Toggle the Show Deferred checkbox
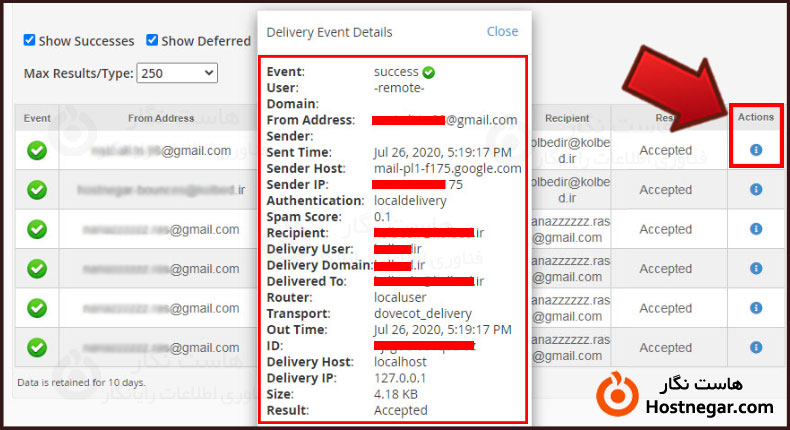 click(153, 41)
